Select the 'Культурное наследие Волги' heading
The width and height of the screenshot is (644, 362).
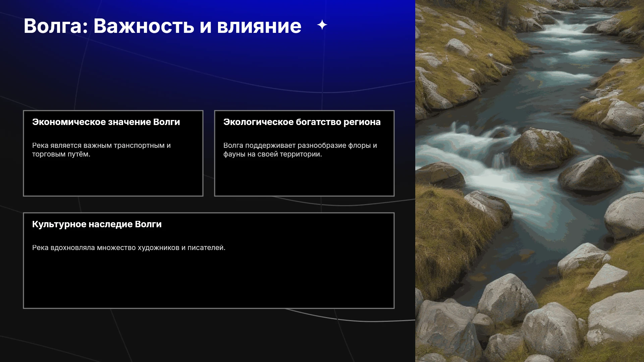pos(97,224)
